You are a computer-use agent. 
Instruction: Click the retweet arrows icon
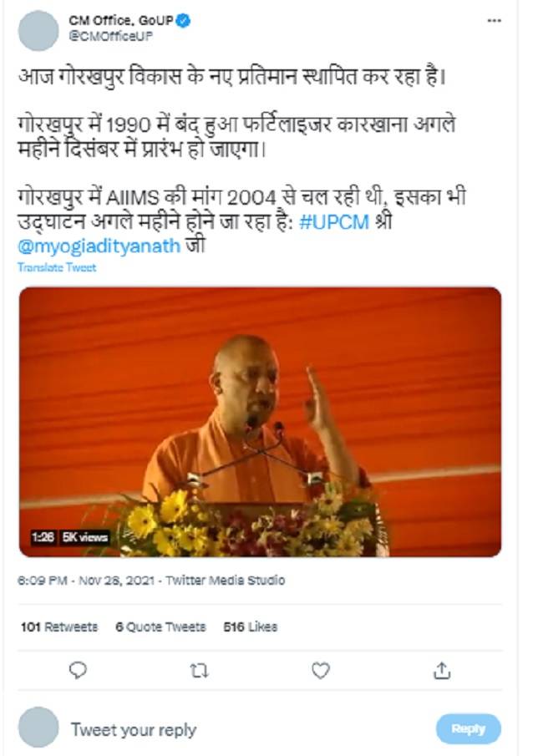tap(199, 670)
